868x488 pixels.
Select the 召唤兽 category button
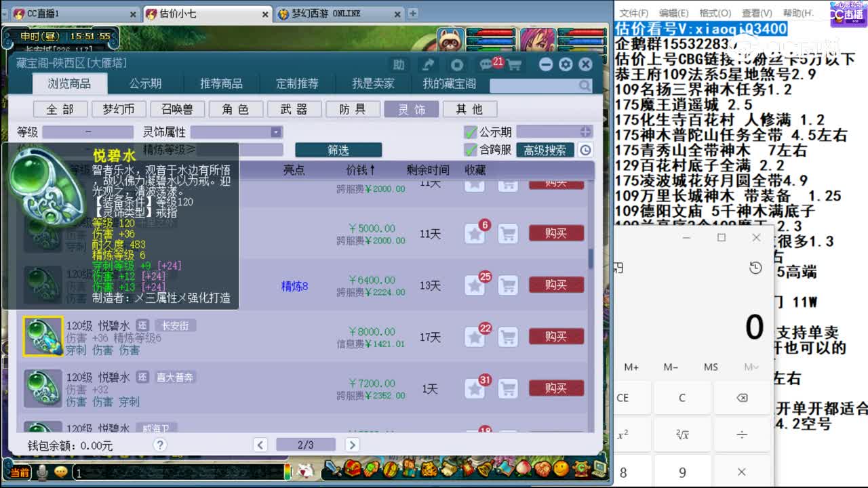point(177,109)
